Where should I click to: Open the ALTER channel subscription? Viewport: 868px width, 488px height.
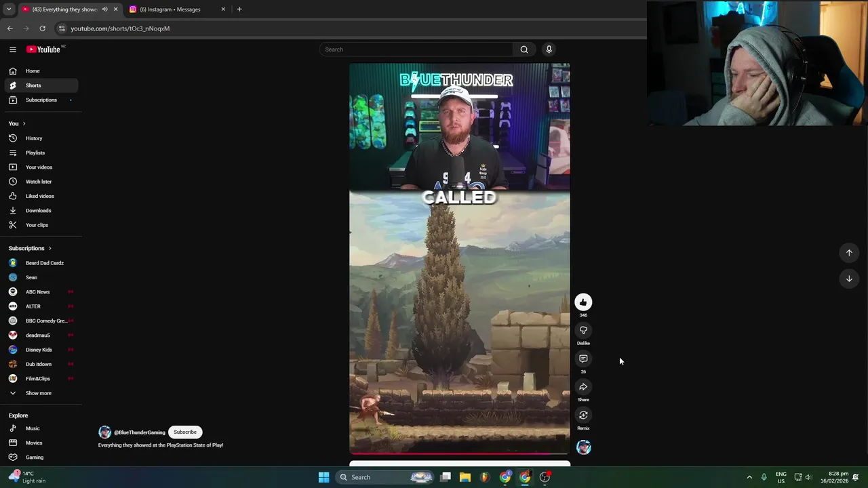point(41,306)
